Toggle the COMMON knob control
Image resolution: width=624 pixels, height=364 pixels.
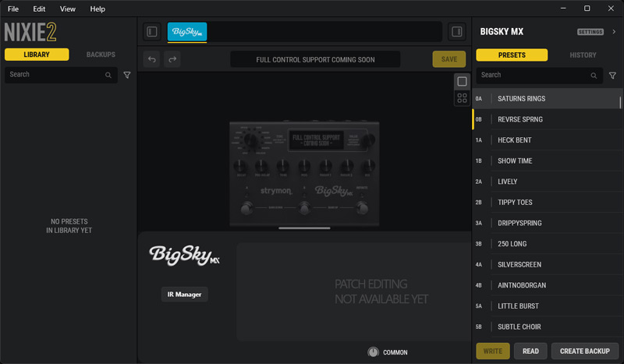click(x=373, y=352)
